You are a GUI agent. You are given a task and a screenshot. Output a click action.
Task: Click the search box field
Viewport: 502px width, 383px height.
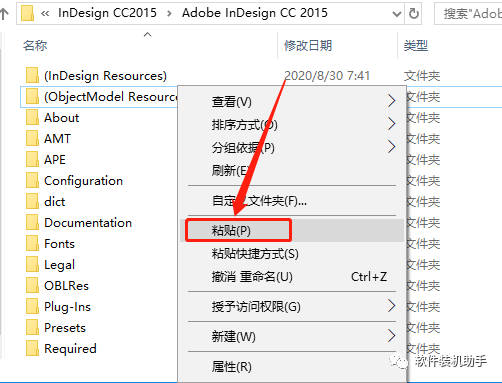pyautogui.click(x=468, y=14)
